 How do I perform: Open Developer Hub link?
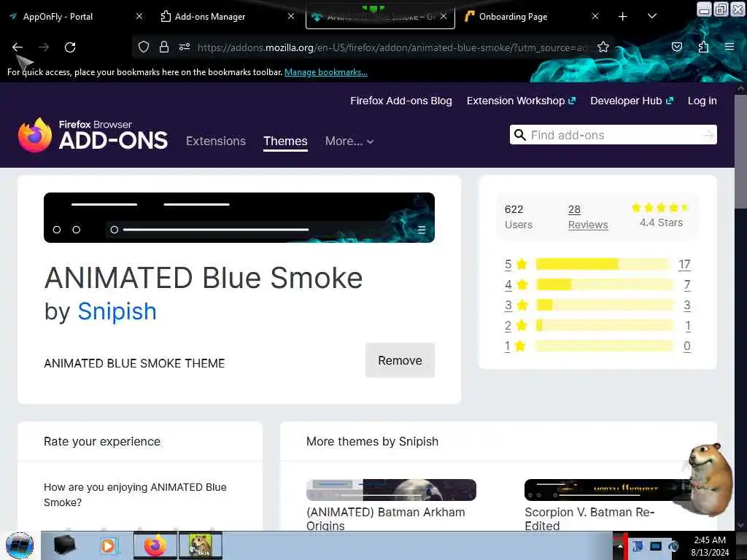tap(632, 101)
